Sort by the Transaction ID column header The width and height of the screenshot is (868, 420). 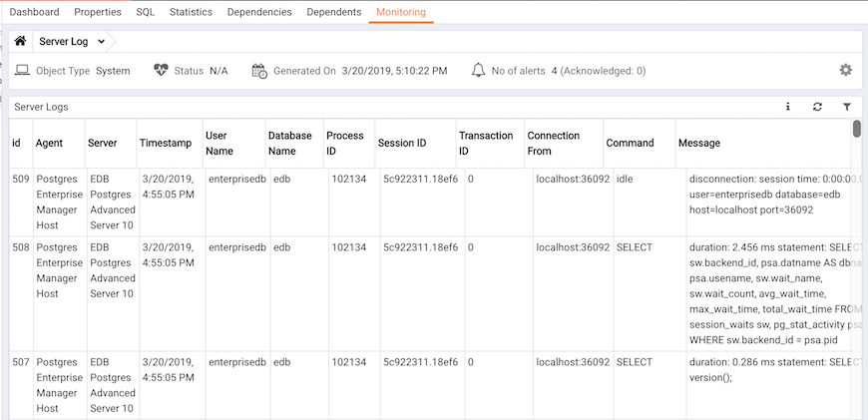pyautogui.click(x=491, y=143)
